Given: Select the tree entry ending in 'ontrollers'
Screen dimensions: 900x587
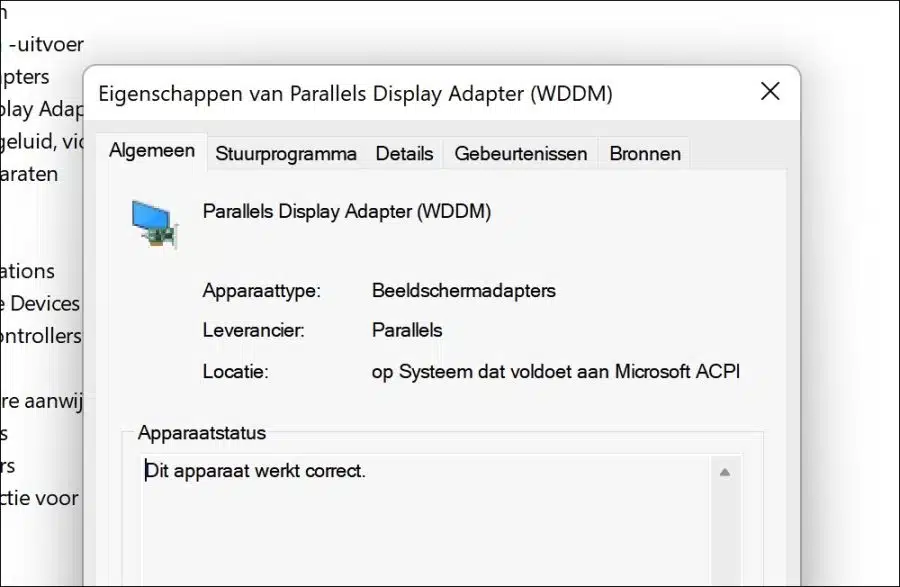Looking at the screenshot, I should pyautogui.click(x=41, y=336).
